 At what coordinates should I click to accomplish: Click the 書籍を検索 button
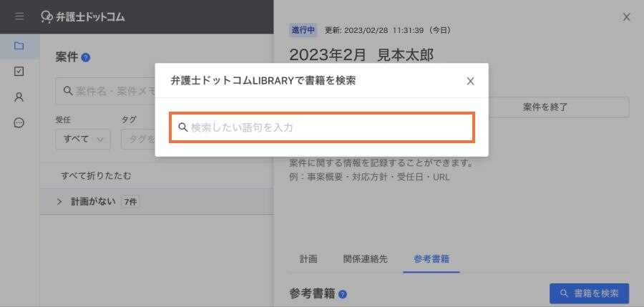tap(589, 293)
